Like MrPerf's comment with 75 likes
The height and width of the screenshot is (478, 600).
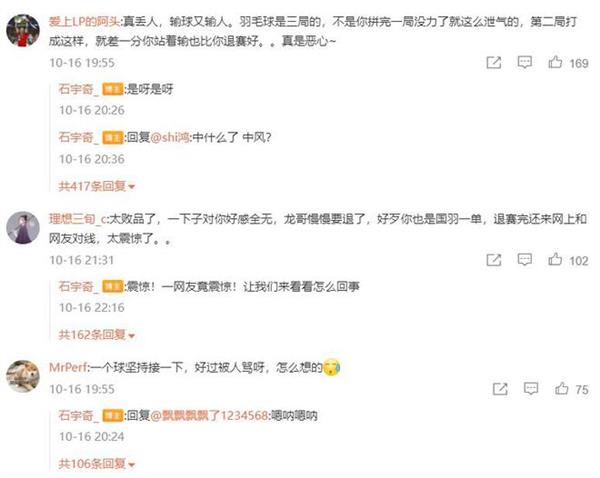561,388
